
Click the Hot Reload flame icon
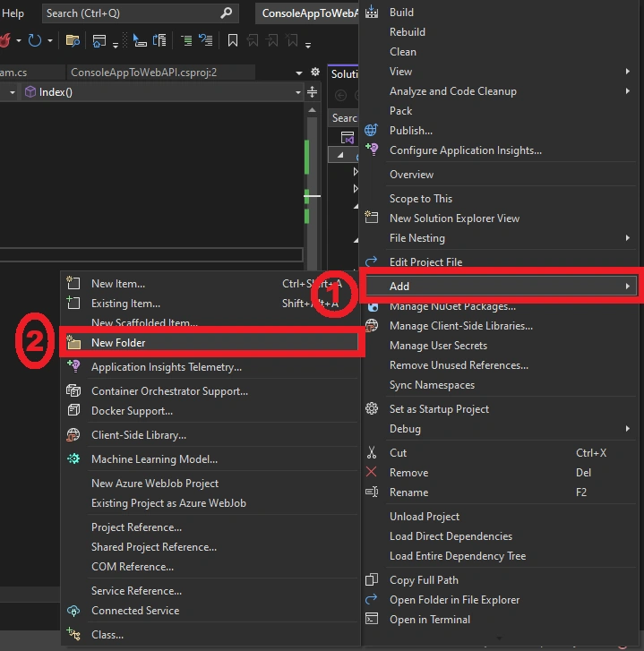5,40
